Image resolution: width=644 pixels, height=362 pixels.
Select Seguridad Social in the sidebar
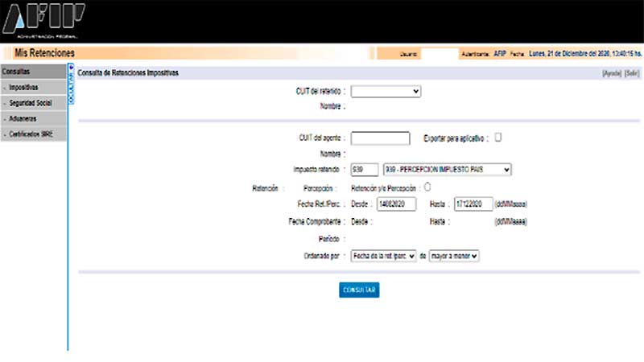pos(32,103)
